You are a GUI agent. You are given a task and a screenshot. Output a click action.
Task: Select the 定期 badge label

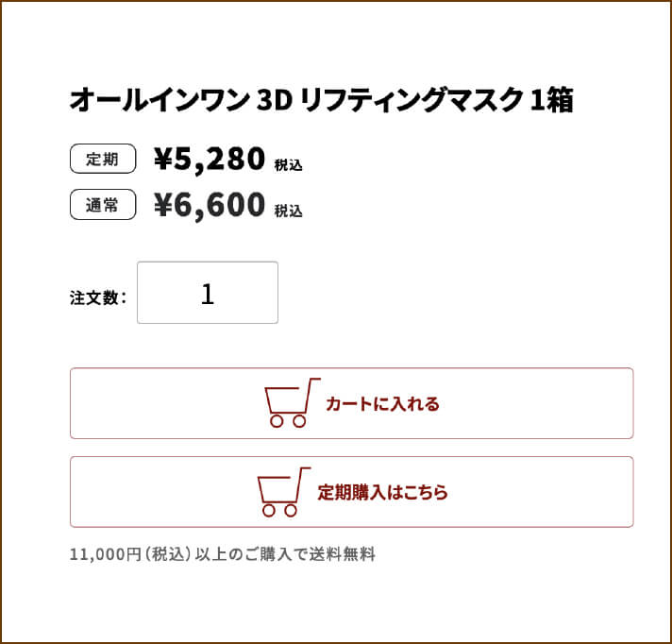103,160
